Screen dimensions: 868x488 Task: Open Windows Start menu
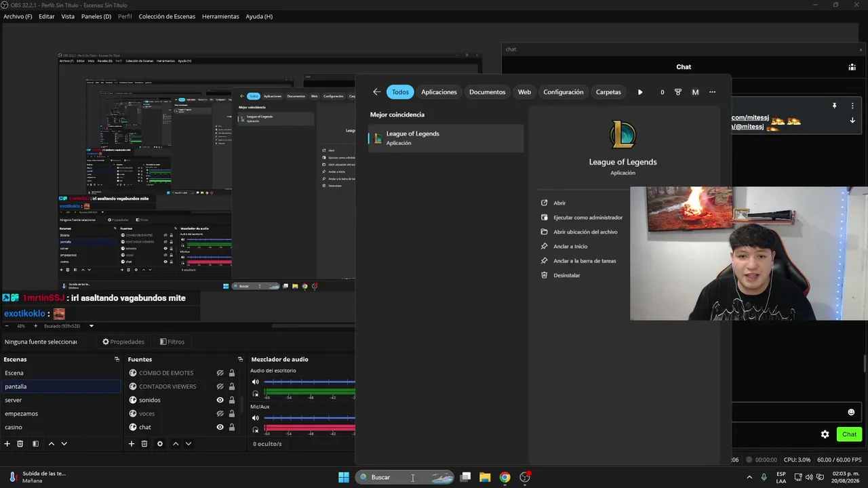pos(344,477)
